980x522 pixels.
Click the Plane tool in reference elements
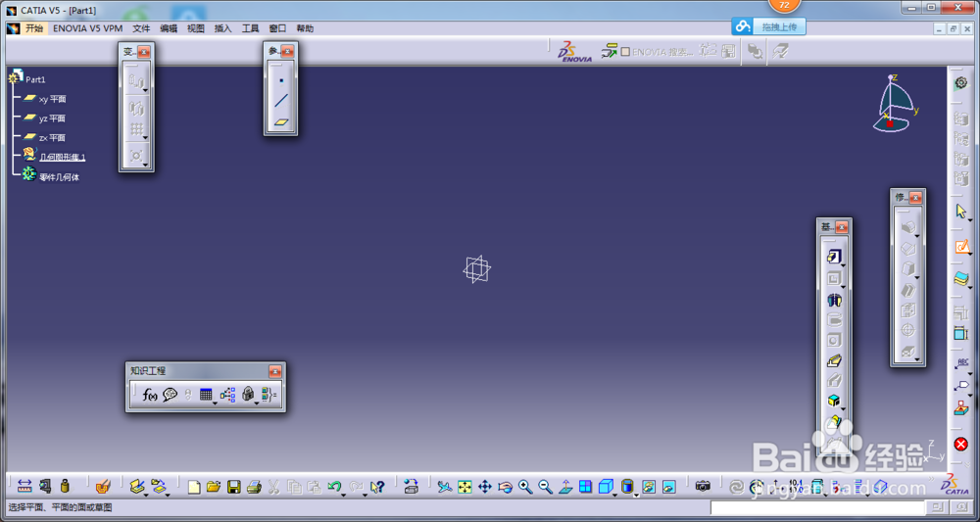pyautogui.click(x=281, y=121)
